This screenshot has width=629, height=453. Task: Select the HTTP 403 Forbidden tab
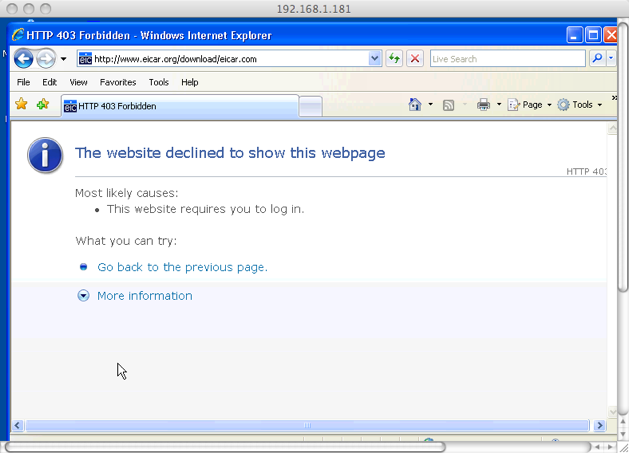180,106
